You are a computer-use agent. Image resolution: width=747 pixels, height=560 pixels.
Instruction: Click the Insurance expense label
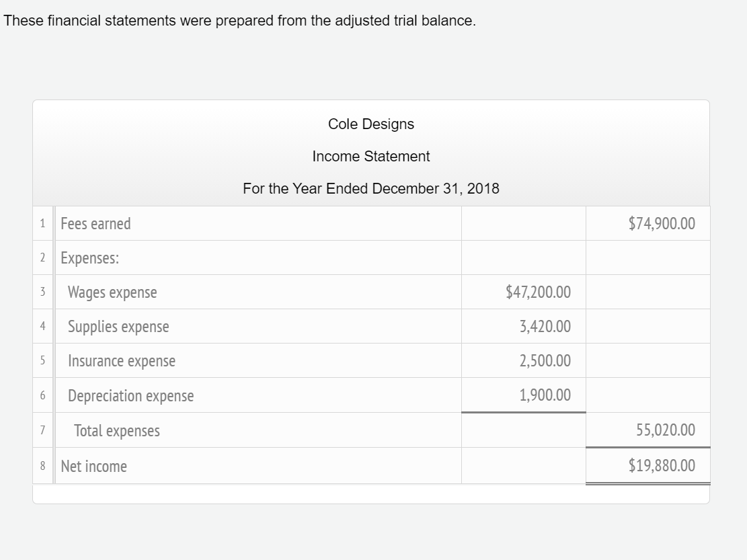[x=120, y=361]
